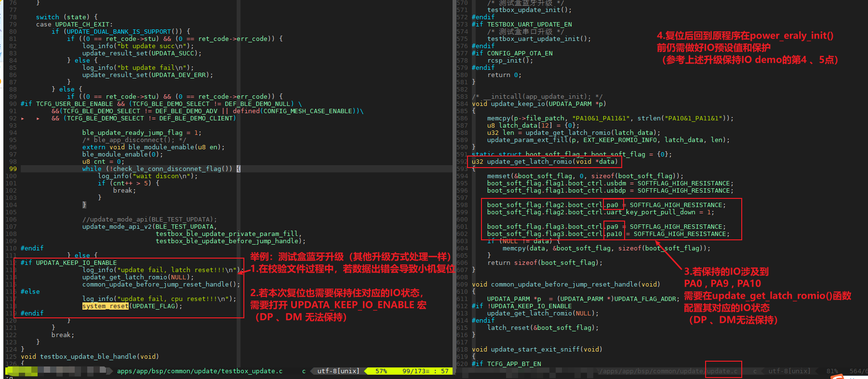
Task: Click '#if !UPDATA_KEEP_IO_ENABLE' line
Action: [521, 306]
